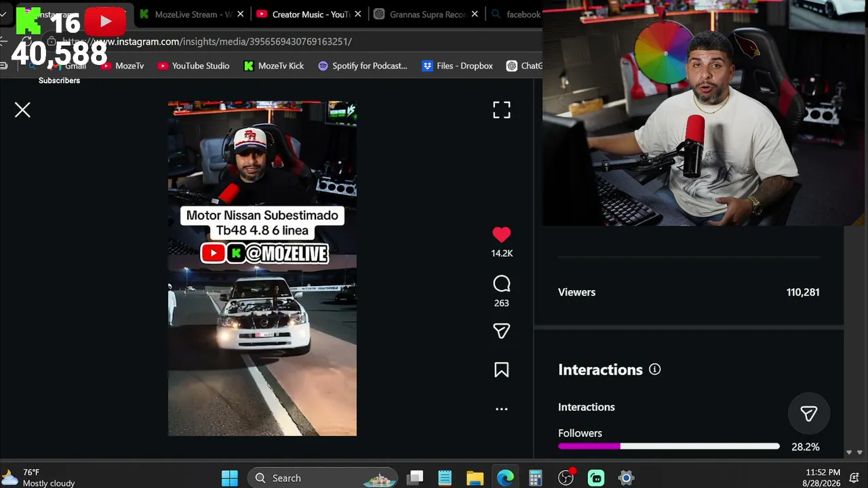Open the notification bell in system tray

coord(854,478)
